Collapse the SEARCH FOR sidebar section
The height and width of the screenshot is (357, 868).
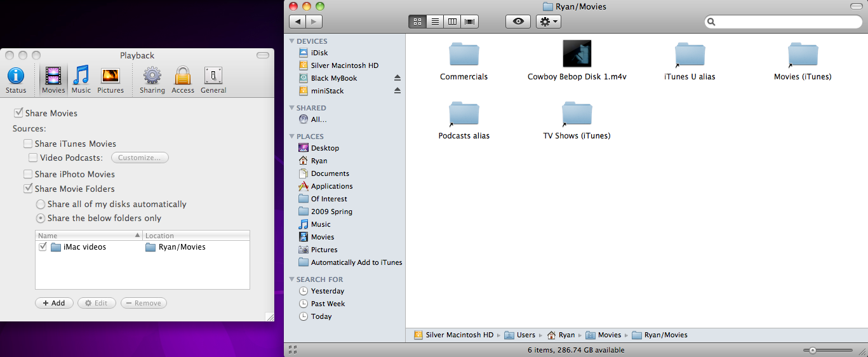292,280
